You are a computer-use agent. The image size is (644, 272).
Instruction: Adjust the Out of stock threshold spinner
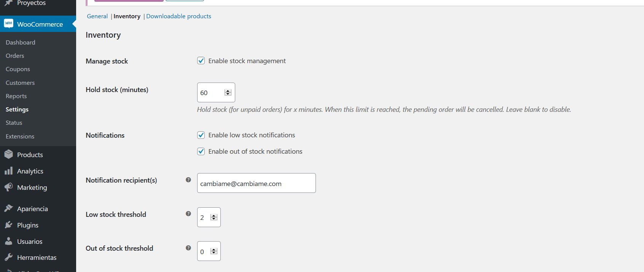(x=214, y=251)
